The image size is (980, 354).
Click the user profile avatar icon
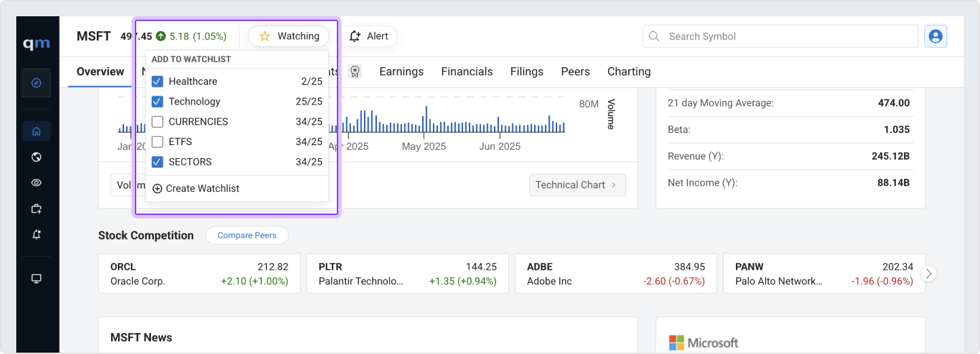pyautogui.click(x=936, y=36)
